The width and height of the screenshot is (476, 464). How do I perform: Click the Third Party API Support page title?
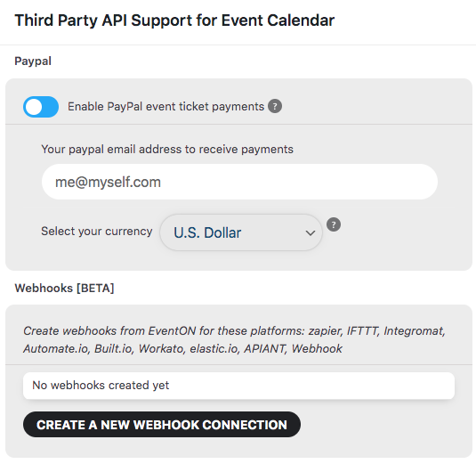point(174,20)
